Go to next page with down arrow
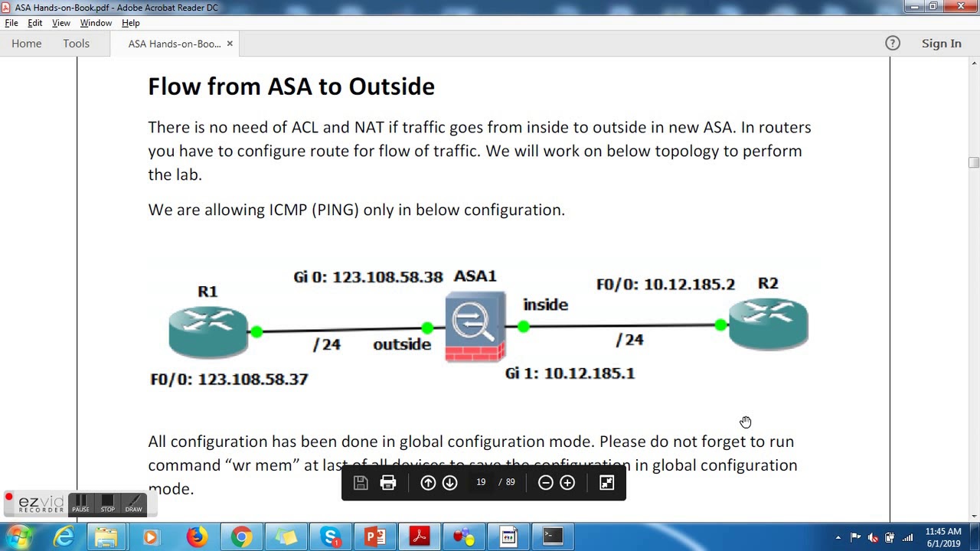 pos(450,482)
